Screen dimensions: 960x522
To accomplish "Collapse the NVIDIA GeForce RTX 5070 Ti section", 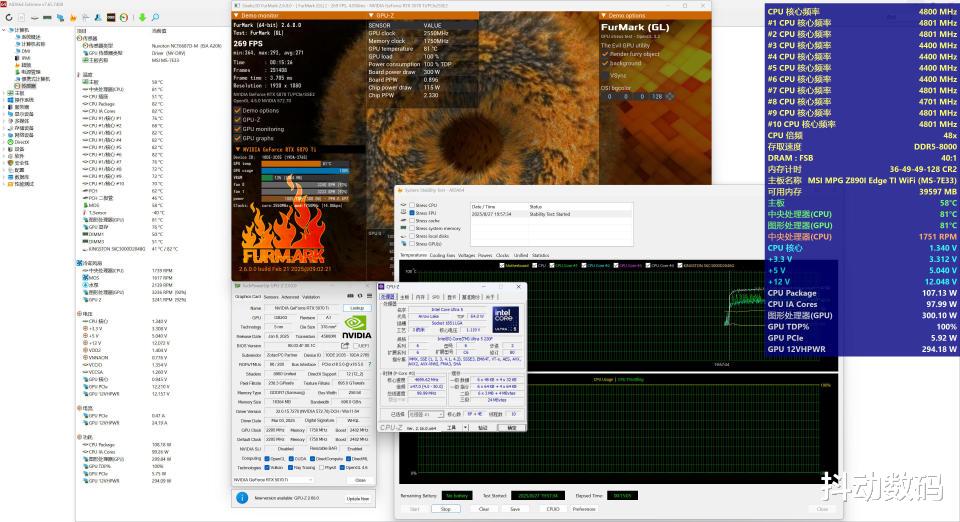I will 238,149.
